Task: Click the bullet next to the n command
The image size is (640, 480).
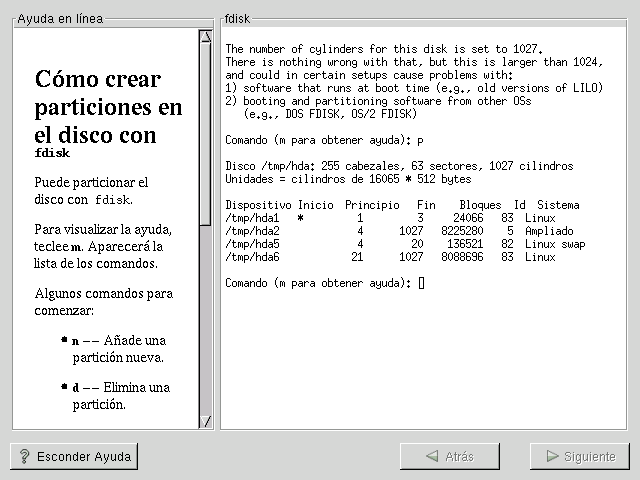Action: point(64,341)
